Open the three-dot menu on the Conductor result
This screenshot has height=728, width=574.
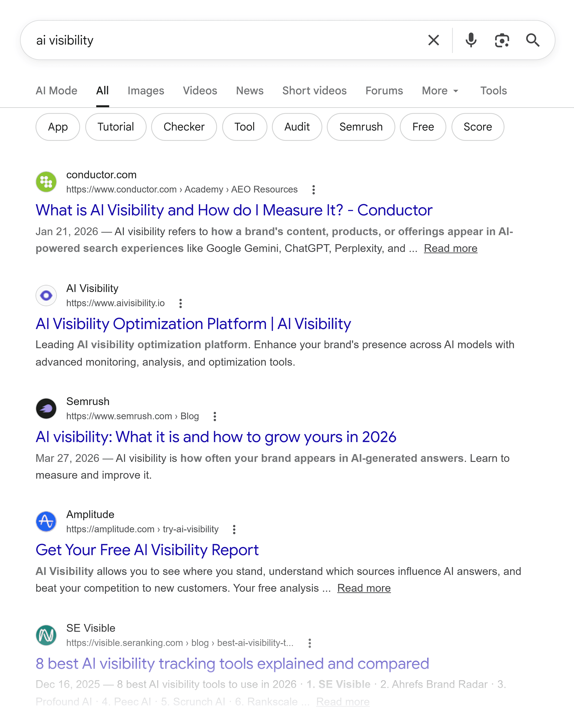click(x=313, y=190)
